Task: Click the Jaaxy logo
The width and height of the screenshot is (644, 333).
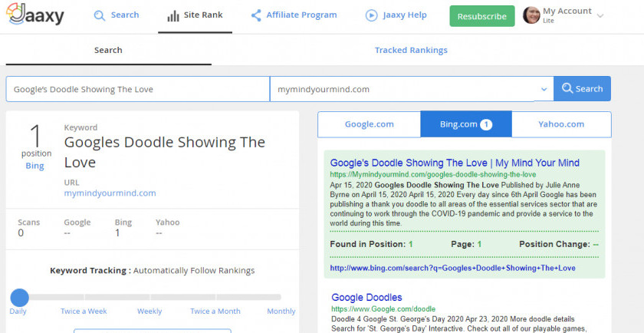Action: coord(35,15)
